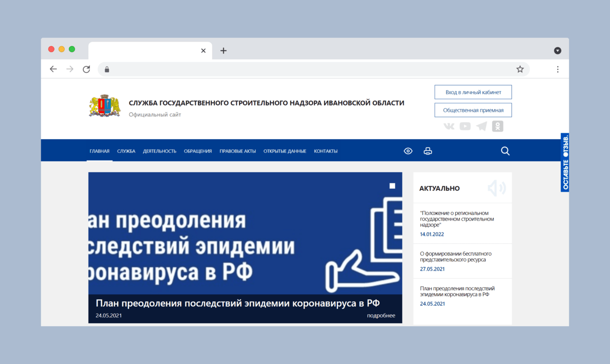The width and height of the screenshot is (610, 364).
Task: Open site search via the magnifier icon
Action: tap(505, 151)
